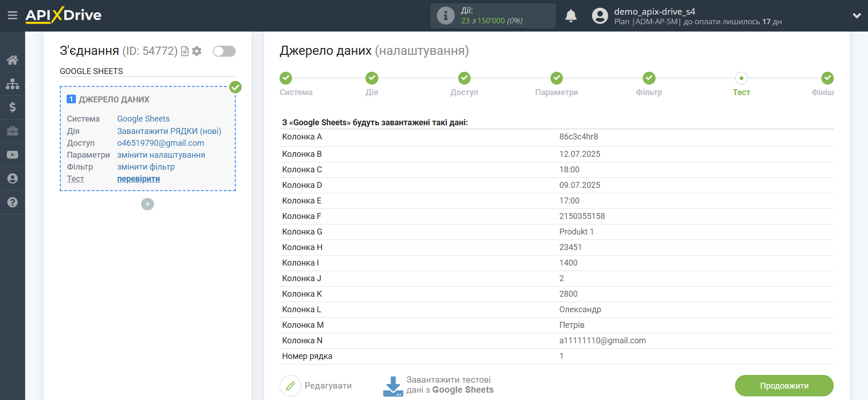This screenshot has width=868, height=400.
Task: Open the Завантажити РЯДКИ (нові) action link
Action: 169,131
